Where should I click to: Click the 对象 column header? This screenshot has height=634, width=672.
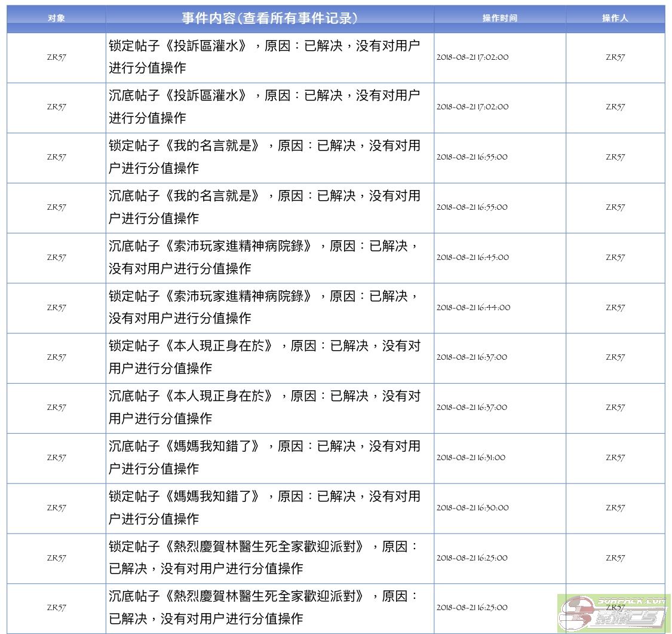56,18
